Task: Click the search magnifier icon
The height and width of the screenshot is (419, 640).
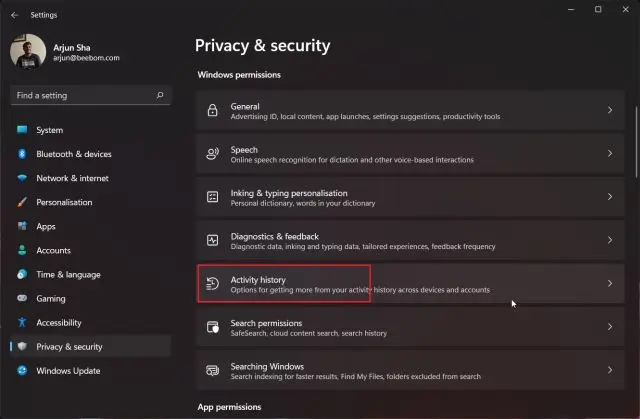Action: (x=160, y=95)
